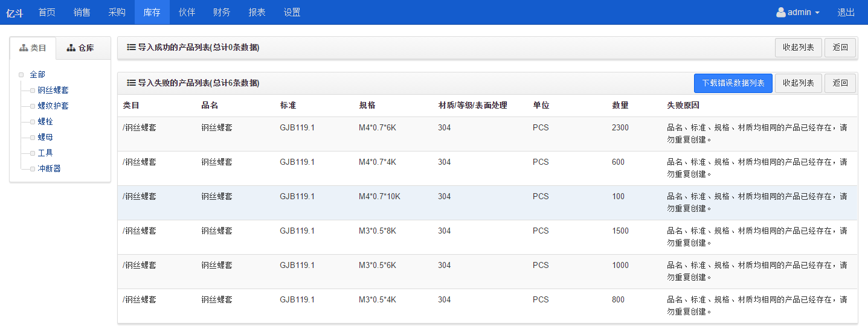Open the admin dropdown caret
The height and width of the screenshot is (335, 868).
point(817,13)
